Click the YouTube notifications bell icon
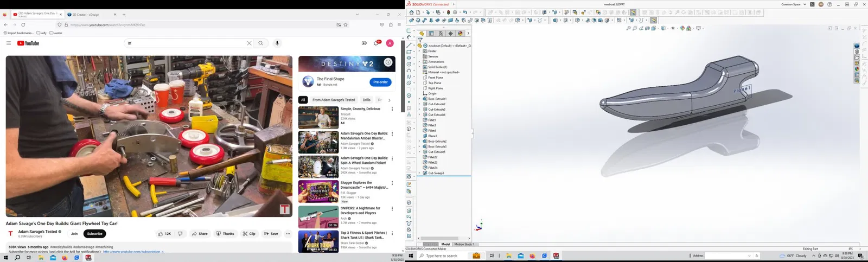The width and height of the screenshot is (868, 262). pyautogui.click(x=376, y=43)
